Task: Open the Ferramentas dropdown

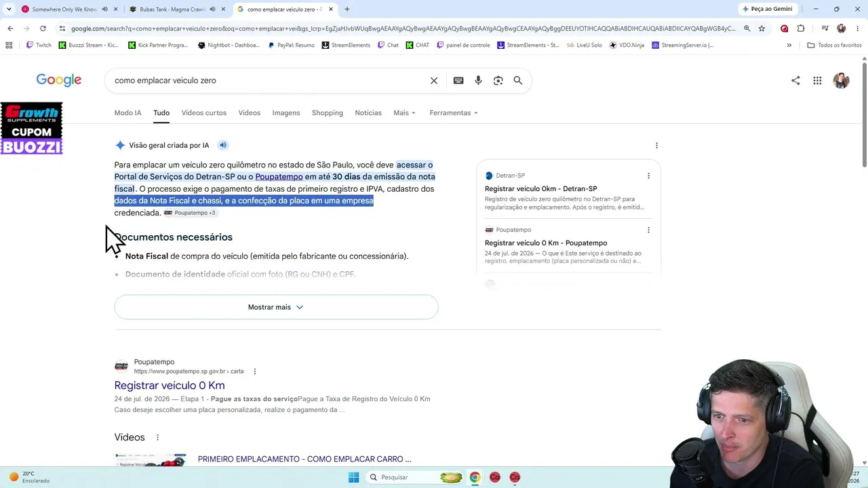Action: coord(453,113)
